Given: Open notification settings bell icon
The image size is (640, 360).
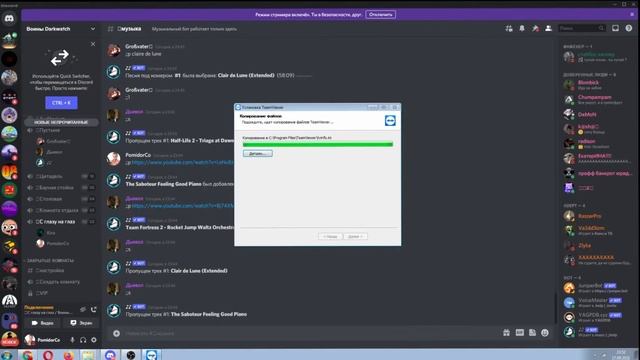Looking at the screenshot, I should point(522,29).
